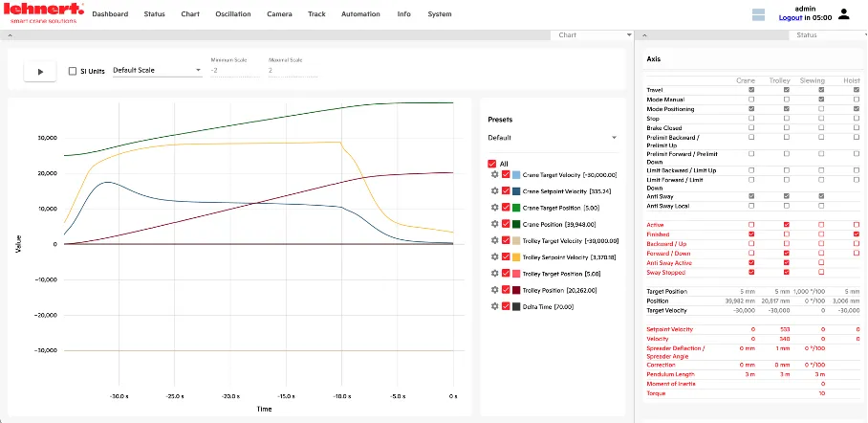Uncheck Delta Time series checkbox
Image resolution: width=868 pixels, height=423 pixels.
click(506, 306)
